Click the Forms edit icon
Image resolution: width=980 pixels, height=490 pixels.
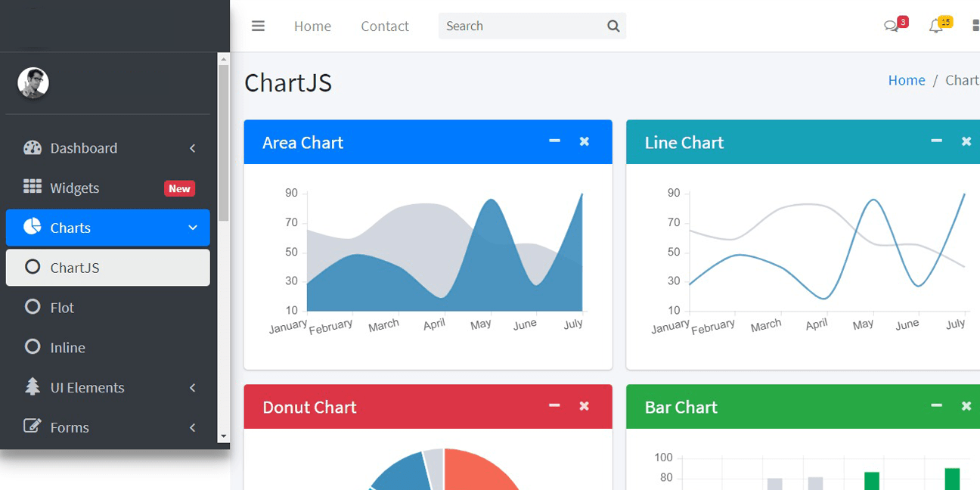point(33,426)
